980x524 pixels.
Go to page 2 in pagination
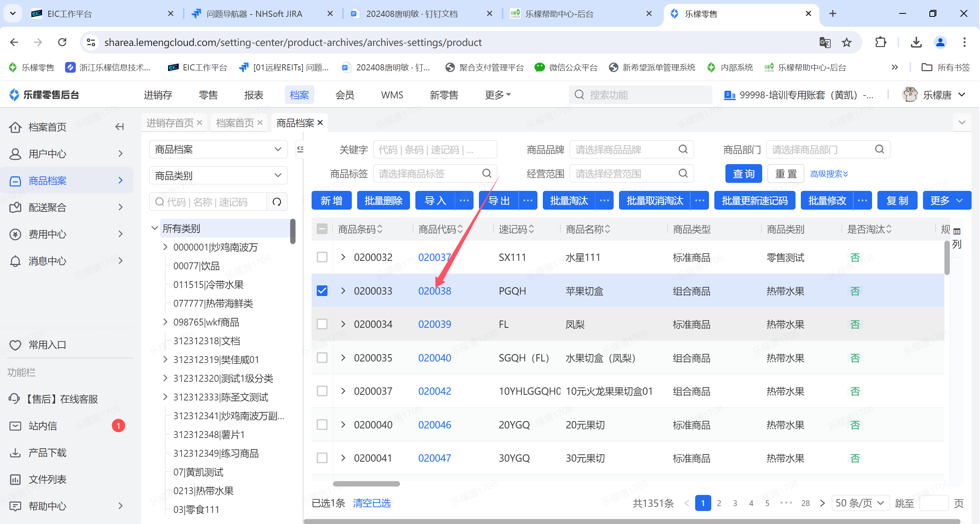719,503
